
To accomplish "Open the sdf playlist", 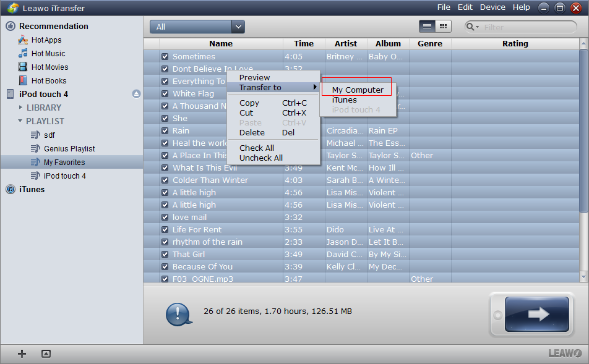I will point(49,135).
